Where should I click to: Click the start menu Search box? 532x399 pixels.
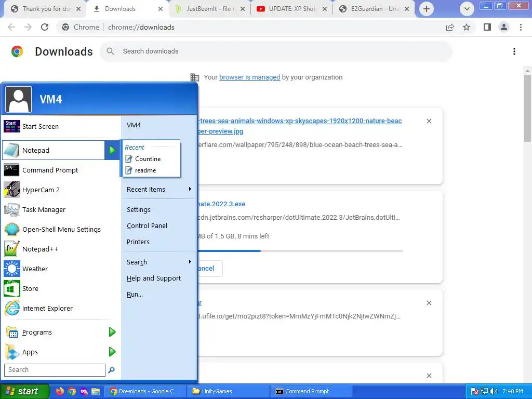click(55, 370)
